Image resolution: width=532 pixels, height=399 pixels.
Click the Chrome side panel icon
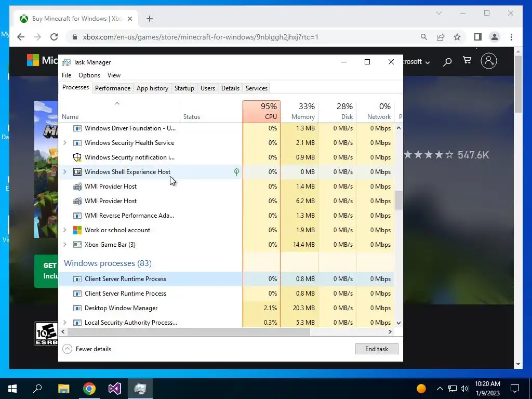[478, 37]
